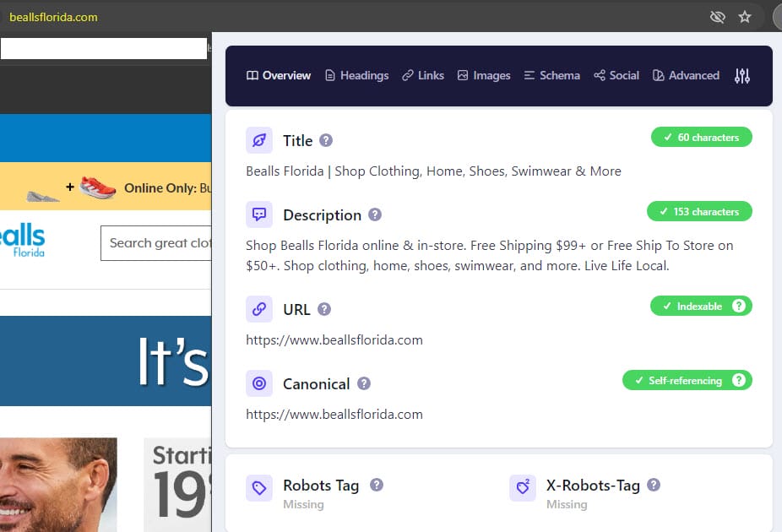Click the Title section badge icon
Viewport: 782px width, 532px height.
pos(259,140)
